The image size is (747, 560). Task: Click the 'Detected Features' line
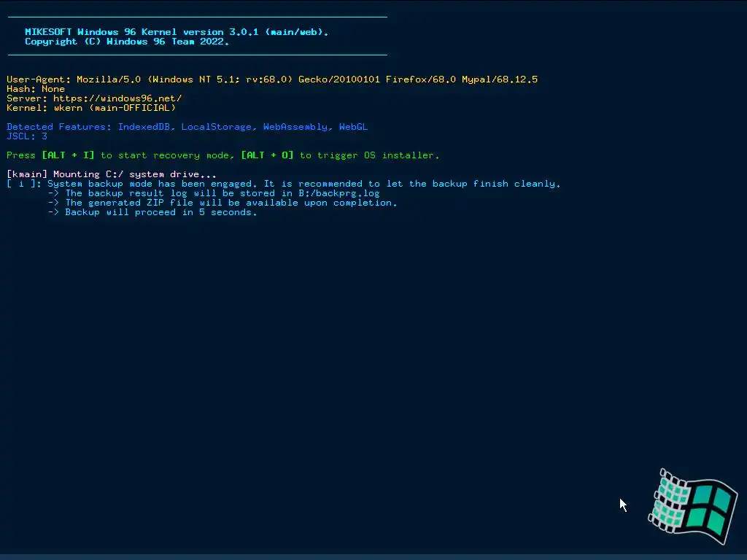[x=187, y=127]
